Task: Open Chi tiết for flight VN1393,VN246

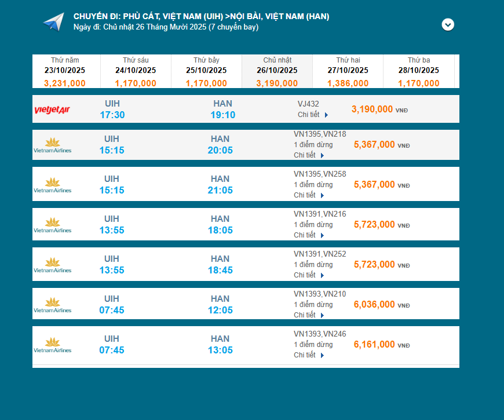Action: tap(309, 355)
